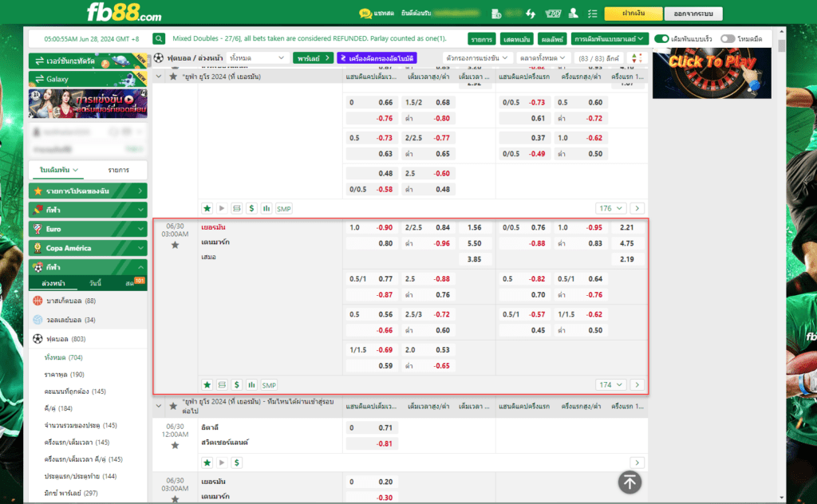The height and width of the screenshot is (504, 817).
Task: Switch to the รายการ sidebar tab
Action: coord(118,170)
